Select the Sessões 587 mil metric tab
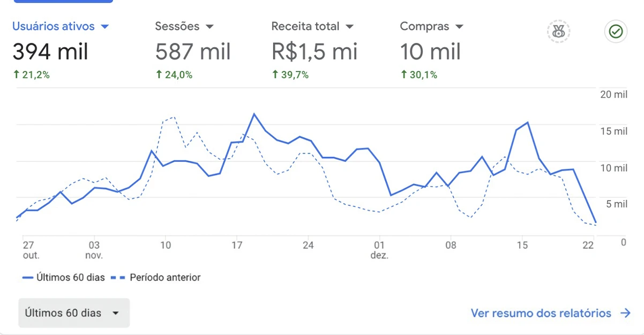Image resolution: width=644 pixels, height=335 pixels. tap(193, 52)
